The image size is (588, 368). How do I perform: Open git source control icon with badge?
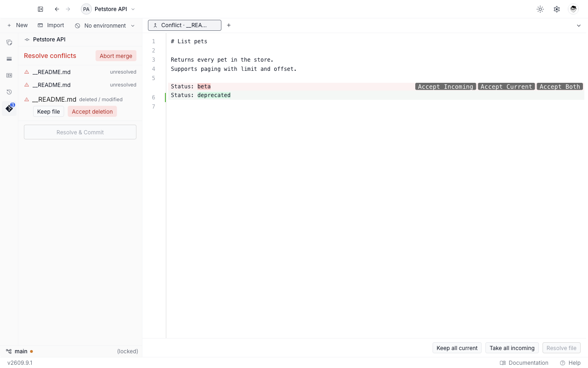(x=9, y=109)
